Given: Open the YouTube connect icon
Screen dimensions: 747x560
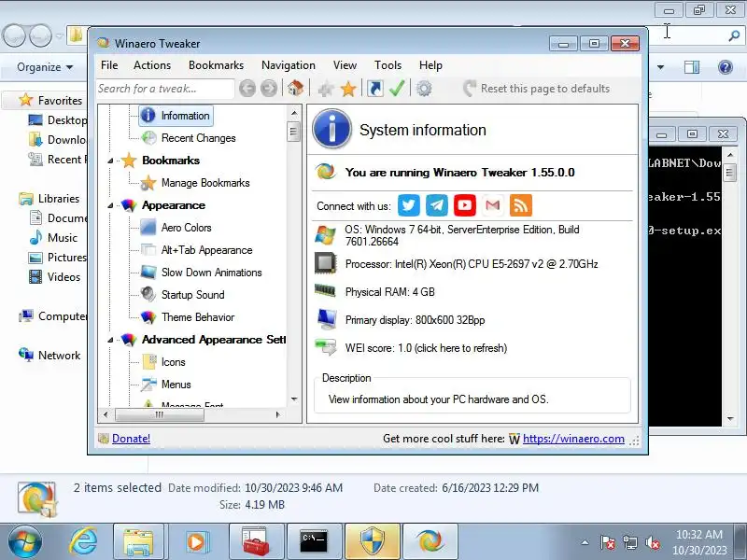Looking at the screenshot, I should coord(465,205).
